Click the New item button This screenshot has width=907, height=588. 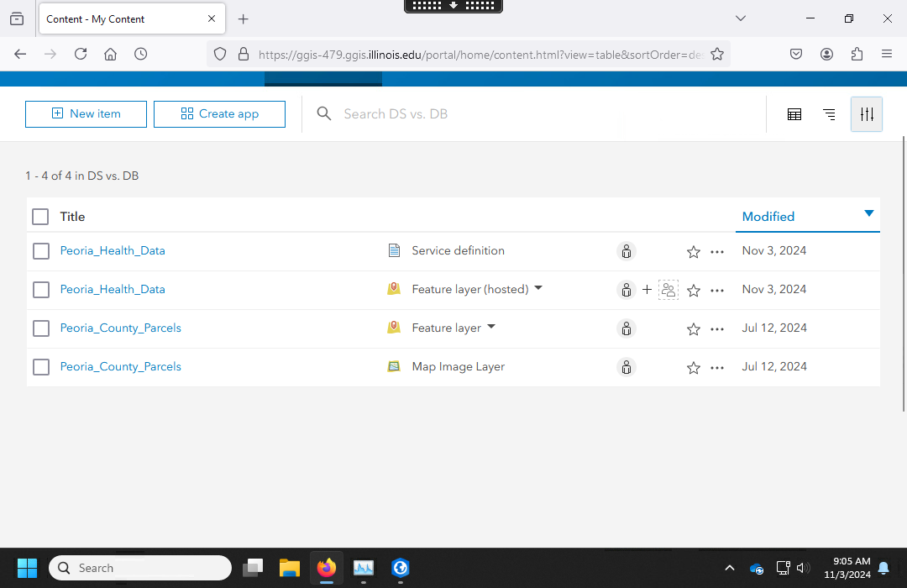click(86, 114)
